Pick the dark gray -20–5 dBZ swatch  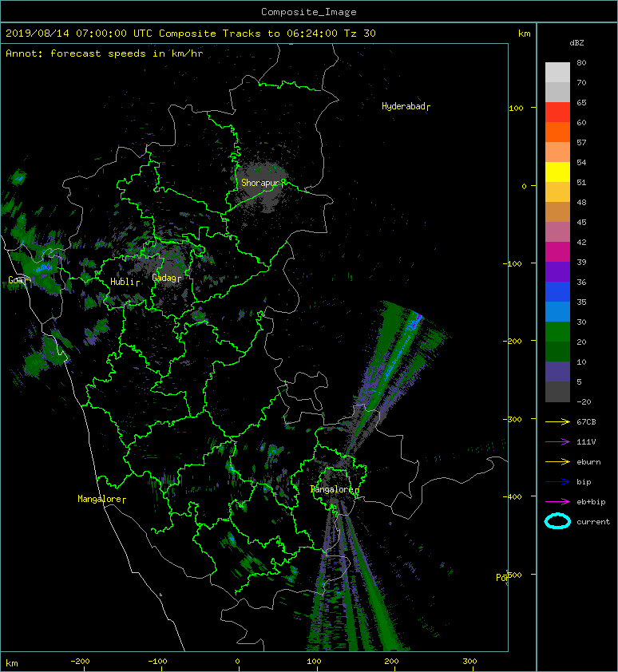tap(557, 391)
